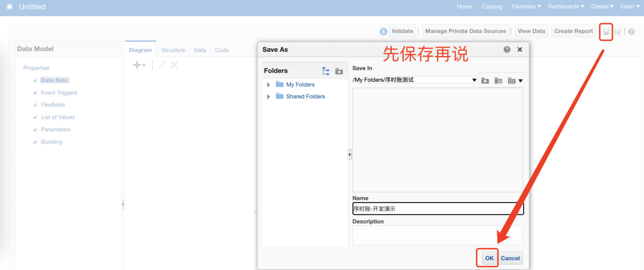Open the page Help question mark icon

click(x=631, y=31)
